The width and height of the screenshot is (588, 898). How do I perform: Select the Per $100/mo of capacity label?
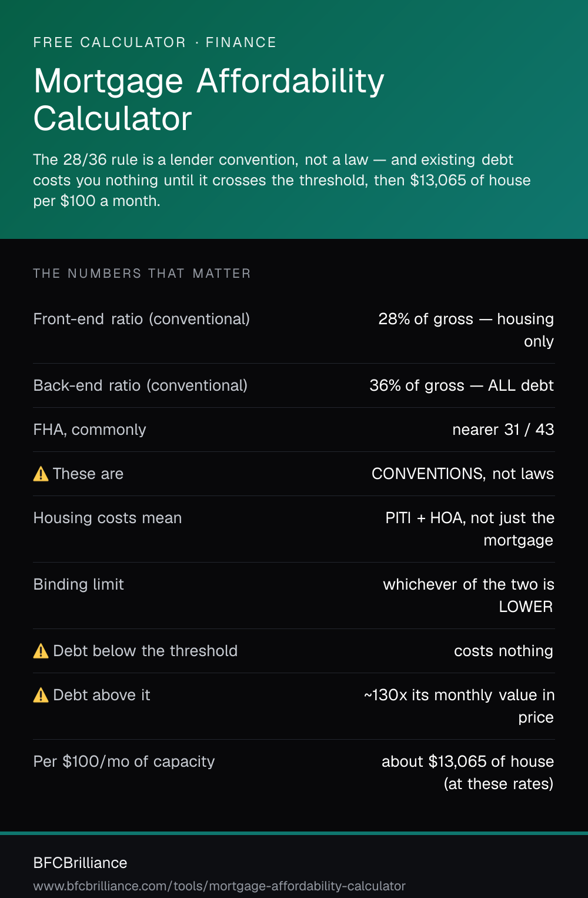click(x=124, y=761)
